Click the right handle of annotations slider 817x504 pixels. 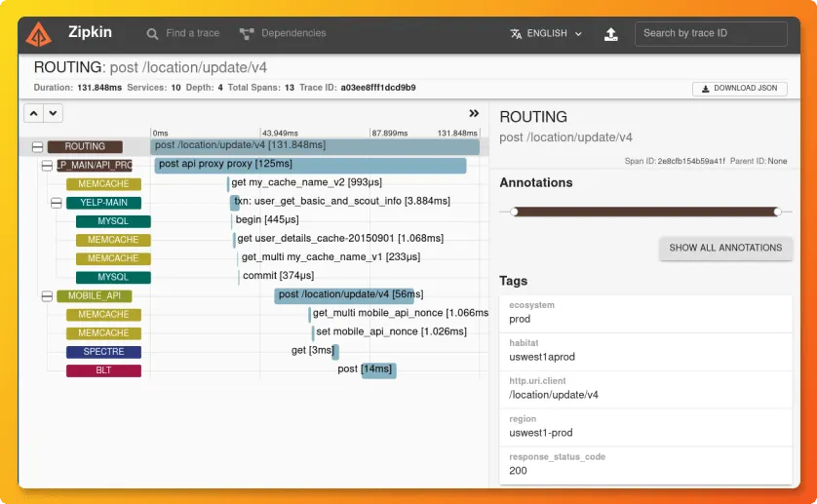tap(777, 212)
